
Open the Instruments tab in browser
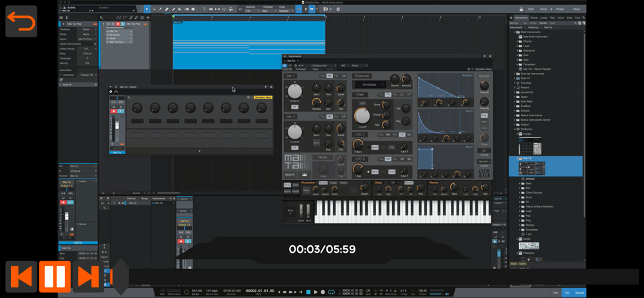[x=521, y=17]
